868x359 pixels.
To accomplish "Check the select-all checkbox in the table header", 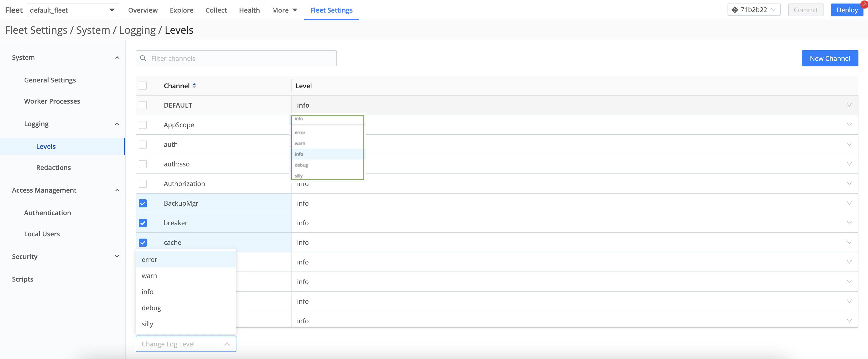I will [142, 86].
